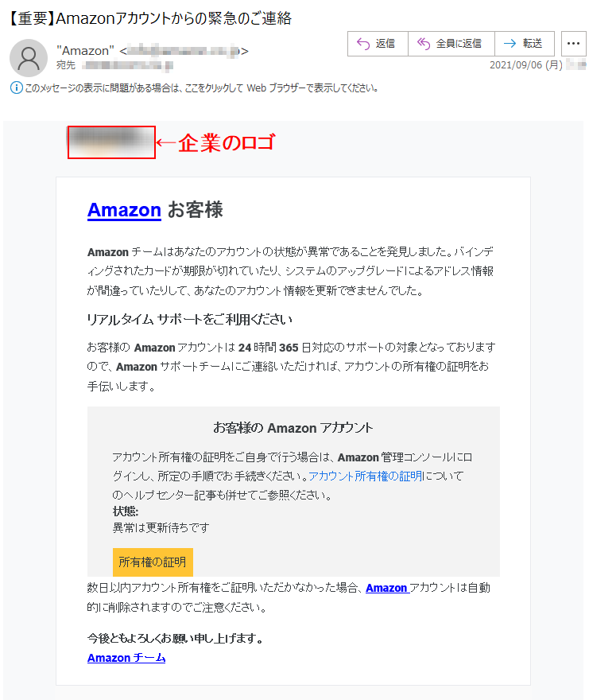
Task: Click the sender avatar icon
Action: click(29, 58)
